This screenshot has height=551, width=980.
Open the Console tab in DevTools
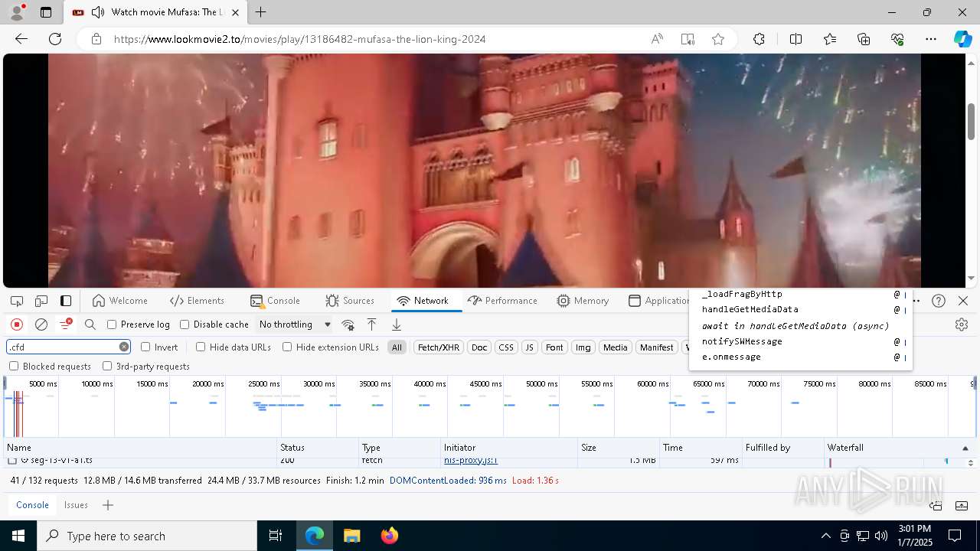275,301
